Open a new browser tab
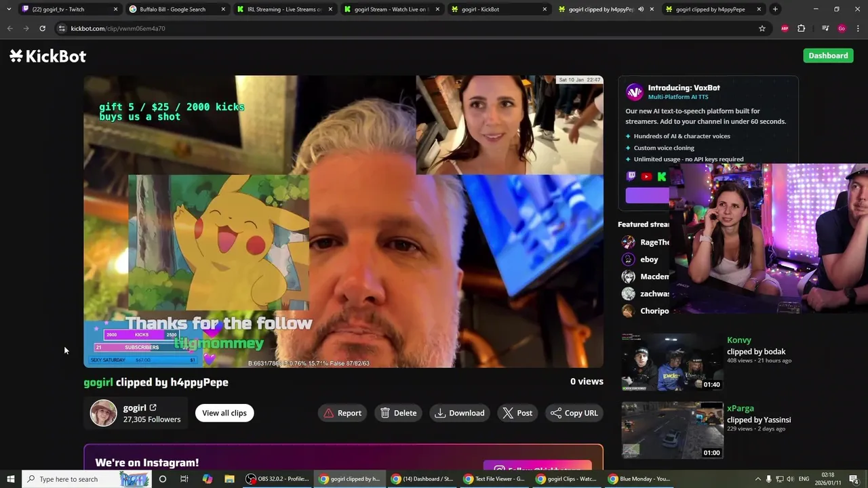Image resolution: width=868 pixels, height=488 pixels. 775,9
